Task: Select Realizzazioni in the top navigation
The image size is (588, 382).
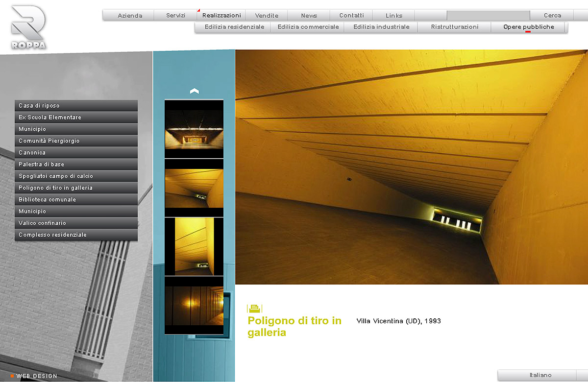Action: pos(221,16)
